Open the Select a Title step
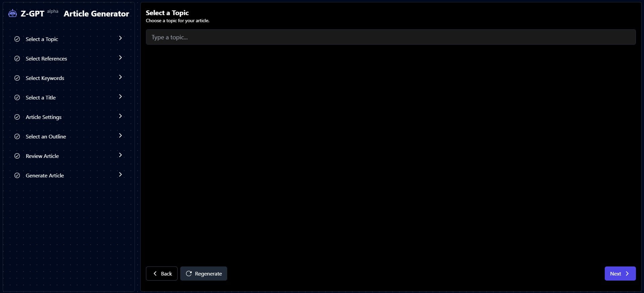Image resolution: width=644 pixels, height=293 pixels. point(41,97)
